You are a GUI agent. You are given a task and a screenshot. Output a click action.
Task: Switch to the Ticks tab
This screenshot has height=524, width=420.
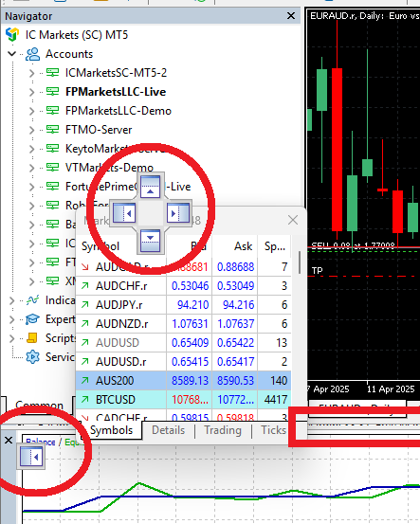[273, 430]
